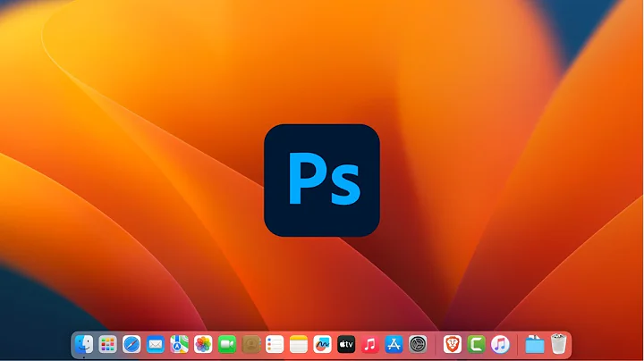Open the green Camtasia app in the dock
Viewport: 644px width, 361px height.
pos(476,344)
